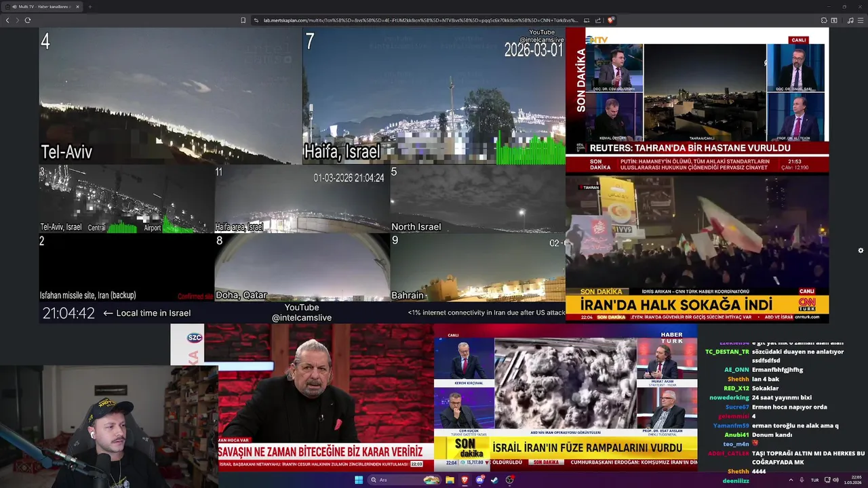Switch the TUR keyboard language indicator

[x=814, y=480]
